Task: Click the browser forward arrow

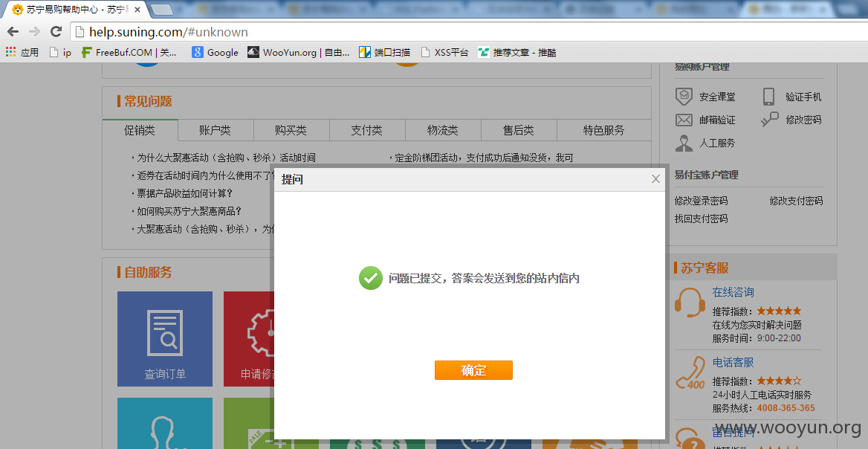Action: (34, 31)
